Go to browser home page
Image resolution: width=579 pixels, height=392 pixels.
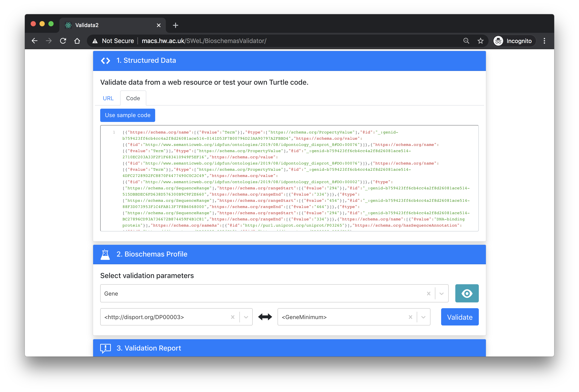(x=77, y=41)
